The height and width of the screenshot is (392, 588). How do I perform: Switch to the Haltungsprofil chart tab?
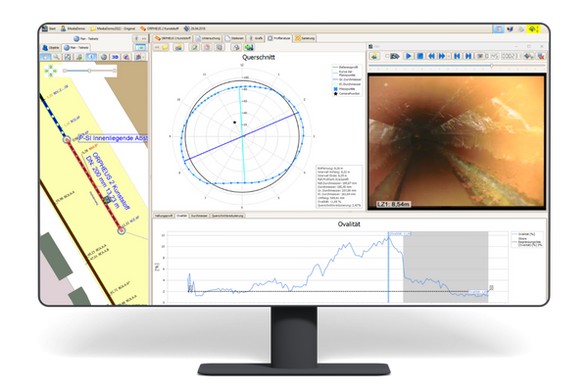tap(164, 216)
